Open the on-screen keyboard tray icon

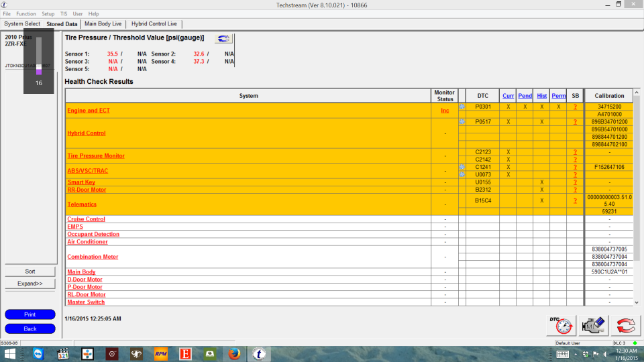point(563,354)
